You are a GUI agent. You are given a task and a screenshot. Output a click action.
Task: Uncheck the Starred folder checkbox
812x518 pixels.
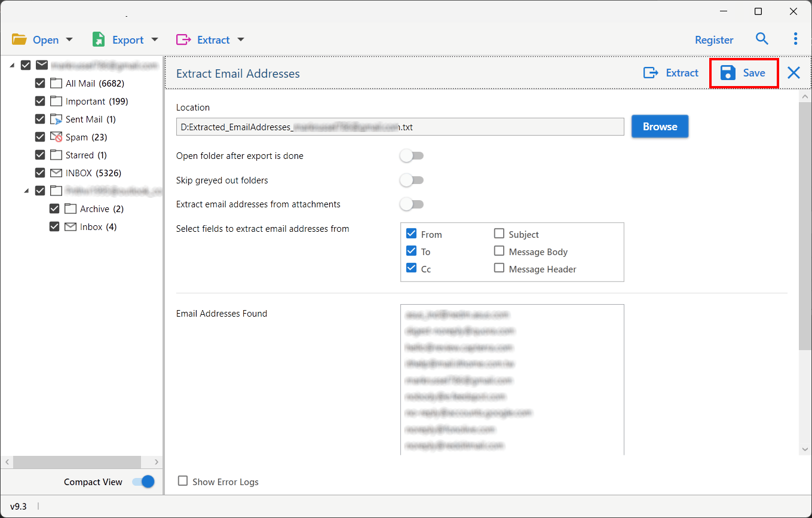tap(40, 155)
